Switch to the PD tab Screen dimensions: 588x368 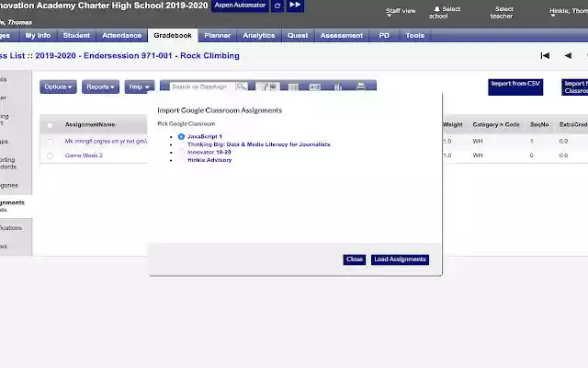click(384, 35)
